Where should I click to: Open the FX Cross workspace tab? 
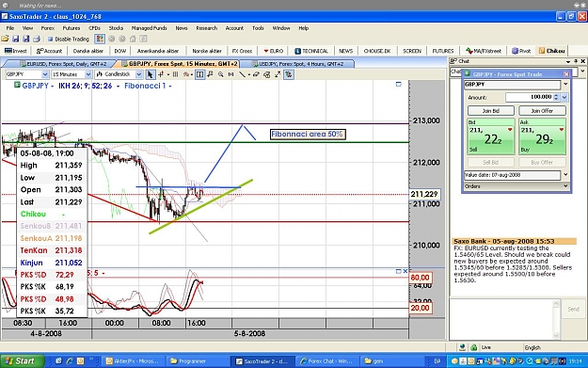point(242,51)
